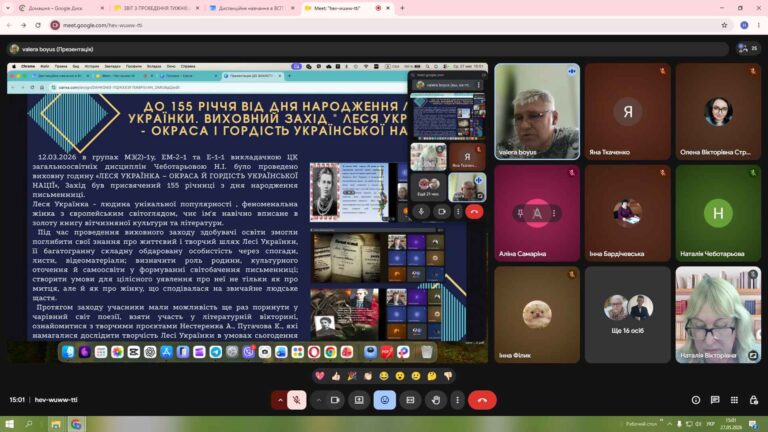
Task: Open meeting details info icon
Action: click(x=696, y=400)
